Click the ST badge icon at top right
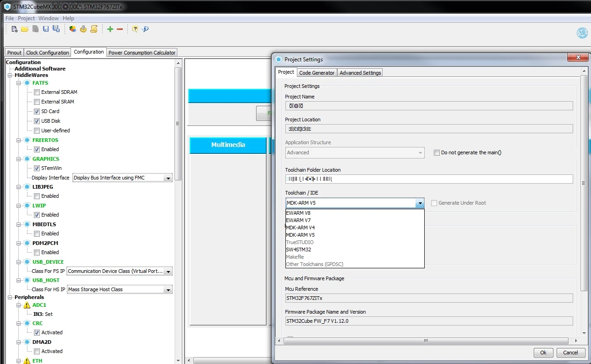 (582, 33)
